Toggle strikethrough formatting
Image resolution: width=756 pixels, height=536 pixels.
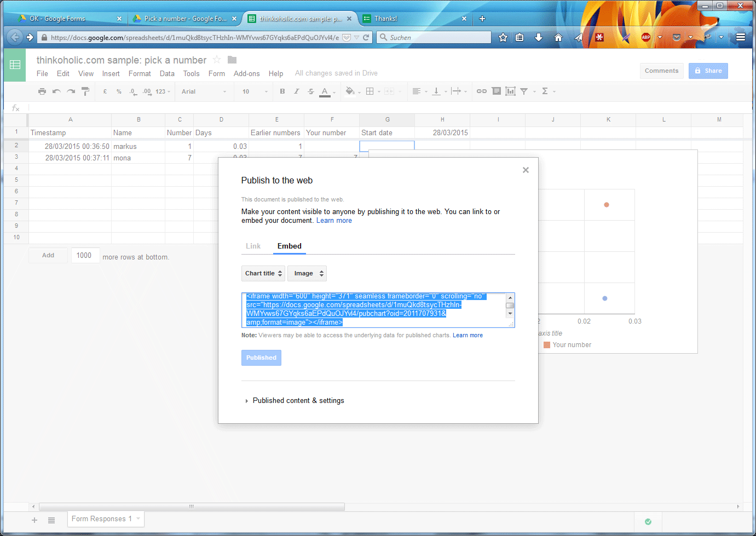310,91
